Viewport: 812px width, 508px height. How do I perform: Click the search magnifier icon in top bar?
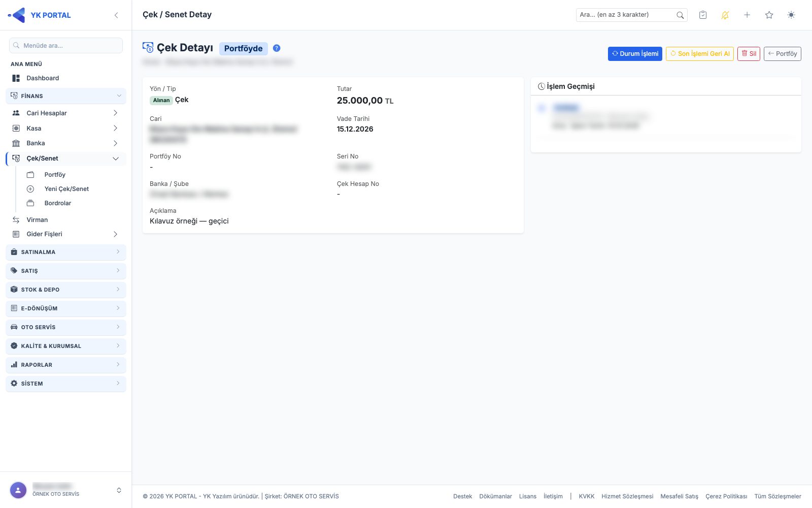pos(680,15)
